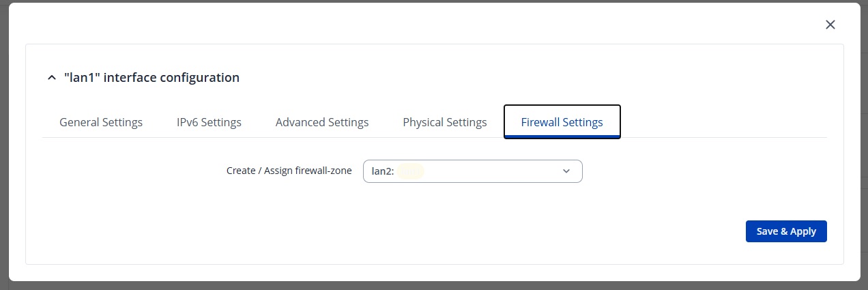Open the IPv6 Settings tab
The width and height of the screenshot is (868, 290).
(209, 122)
